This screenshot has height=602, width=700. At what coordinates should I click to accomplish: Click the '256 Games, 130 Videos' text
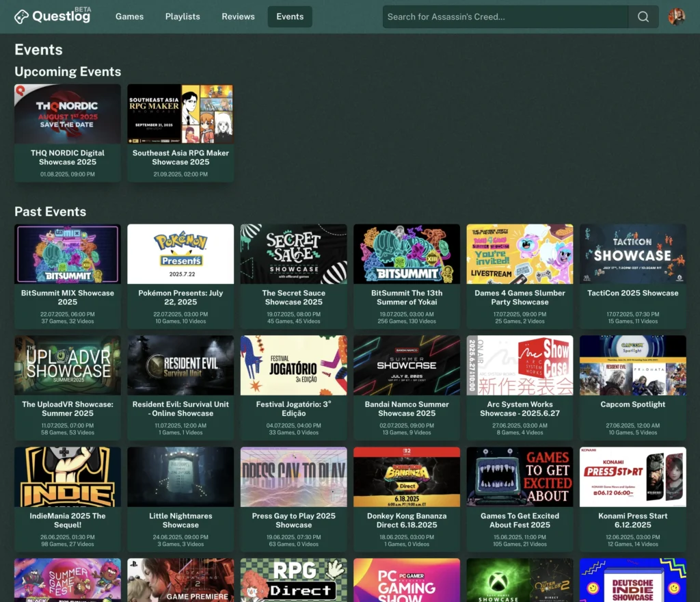(407, 322)
